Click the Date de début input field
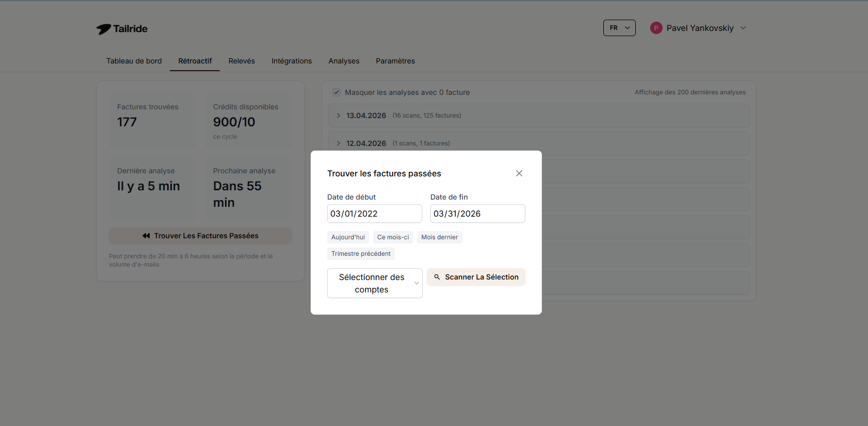Screen dimensions: 868x426 pyautogui.click(x=374, y=214)
